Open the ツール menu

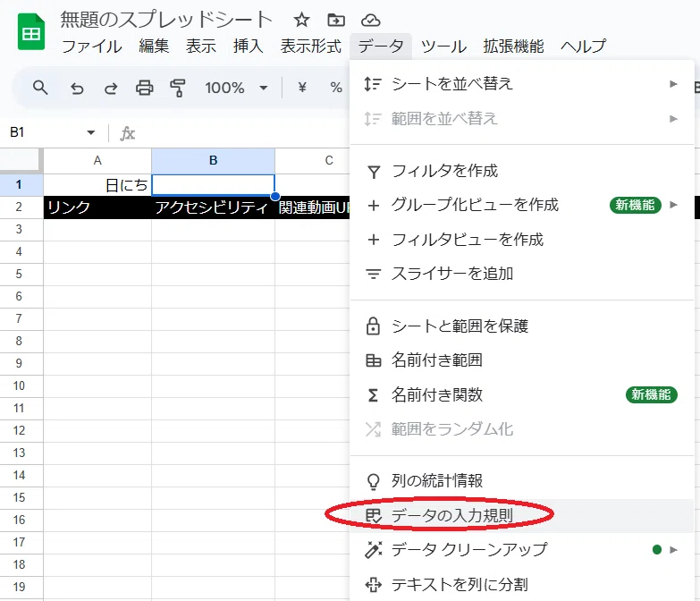443,46
